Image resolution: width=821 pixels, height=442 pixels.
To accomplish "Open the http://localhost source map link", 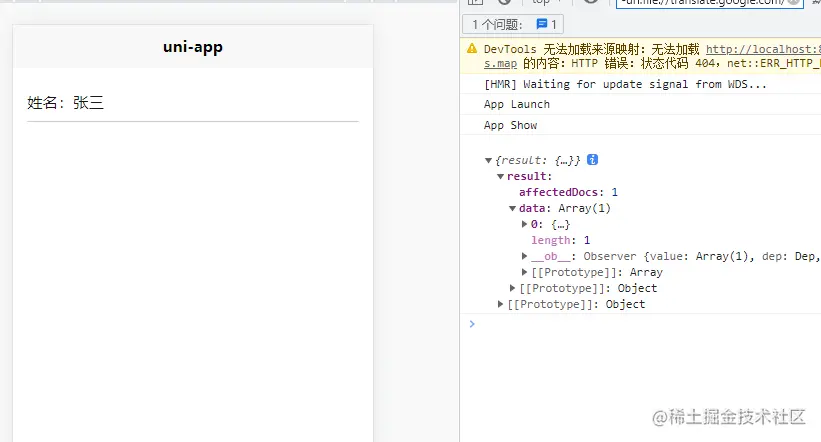I will tap(763, 49).
